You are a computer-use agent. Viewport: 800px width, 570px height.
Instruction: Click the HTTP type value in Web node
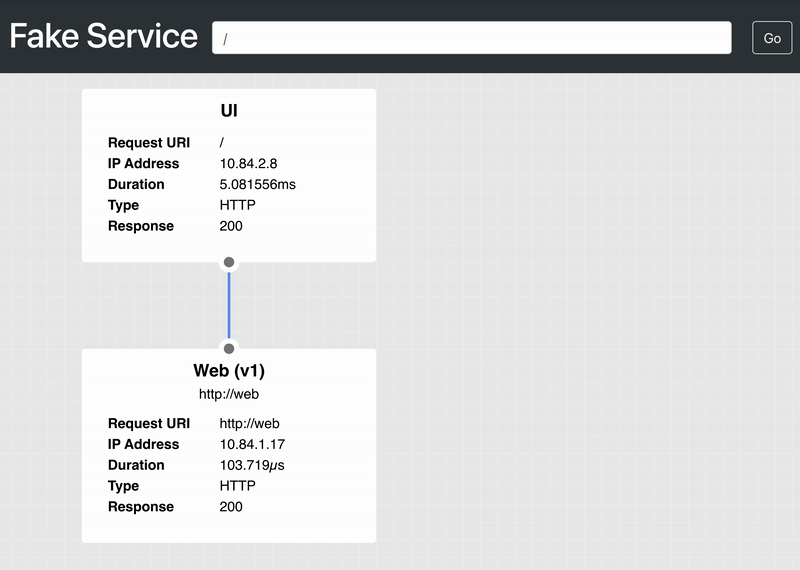pyautogui.click(x=237, y=486)
